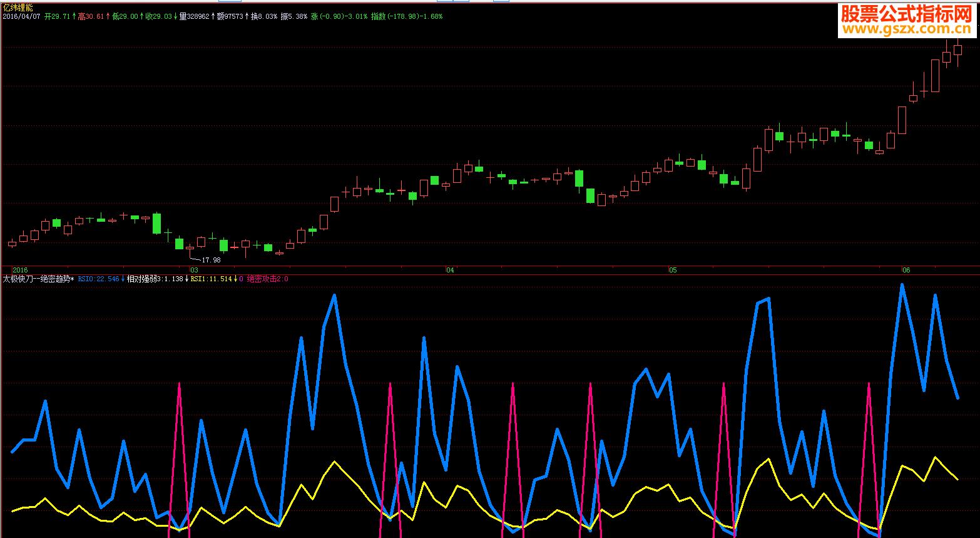Select the 开29.71 opening price readout

point(57,17)
